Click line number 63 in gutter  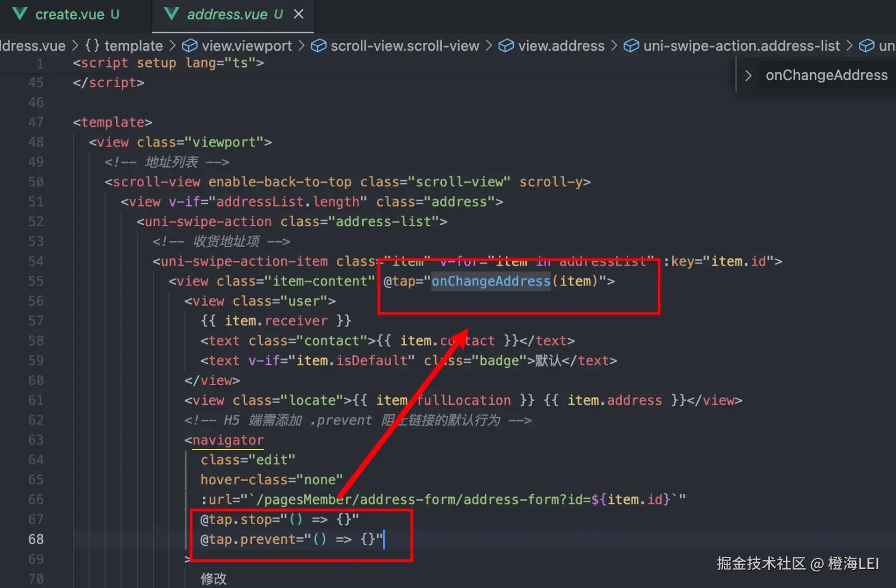[x=36, y=440]
